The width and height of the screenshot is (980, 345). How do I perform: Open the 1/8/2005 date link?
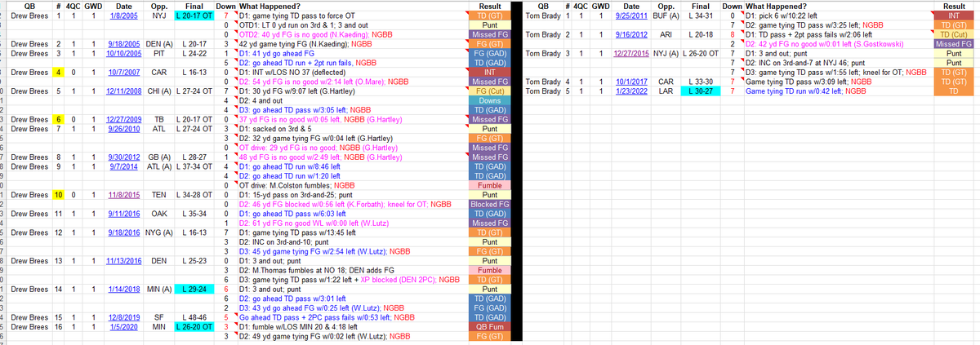tap(124, 16)
